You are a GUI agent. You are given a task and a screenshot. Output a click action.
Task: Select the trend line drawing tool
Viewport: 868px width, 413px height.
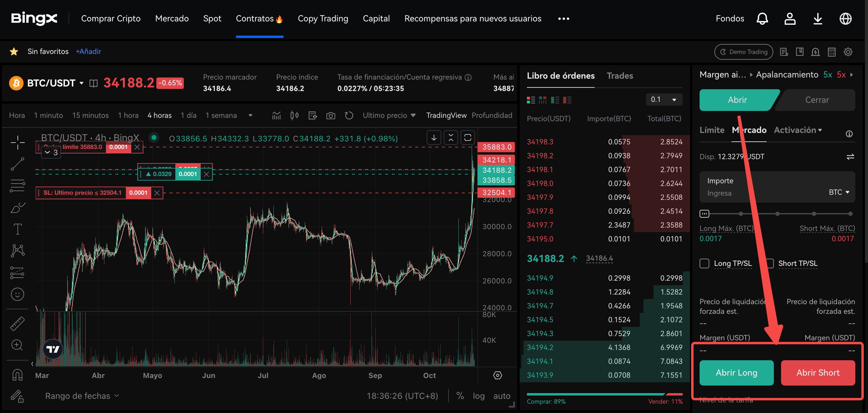18,164
